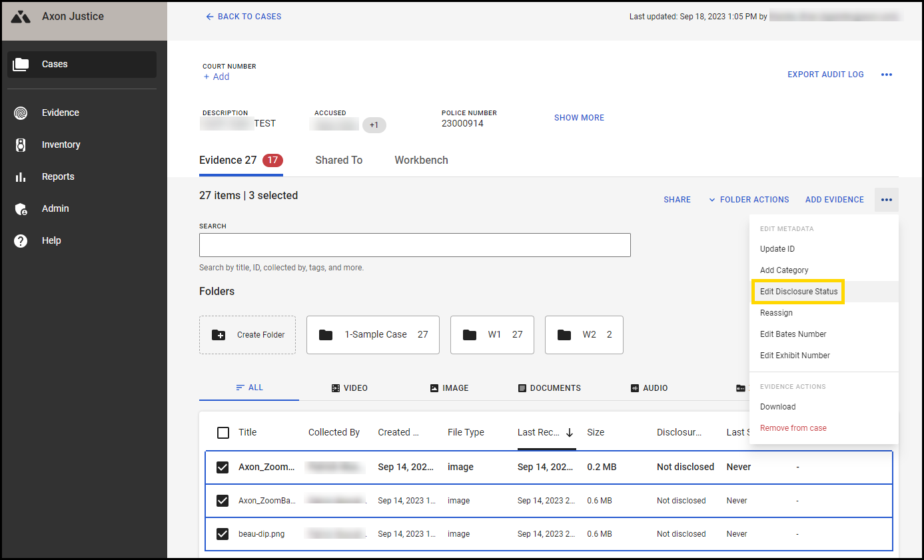Image resolution: width=924 pixels, height=560 pixels.
Task: Toggle the select-all checkbox in the table header
Action: coord(223,433)
